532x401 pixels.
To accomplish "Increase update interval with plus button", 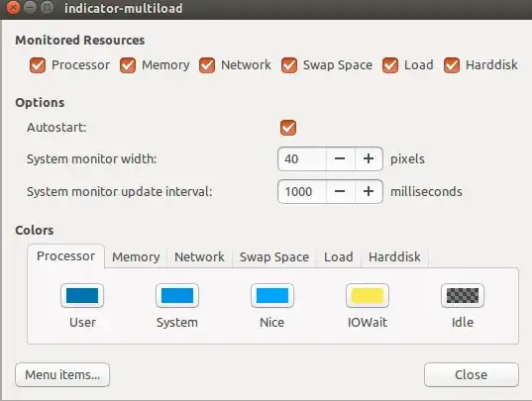I will coord(369,191).
